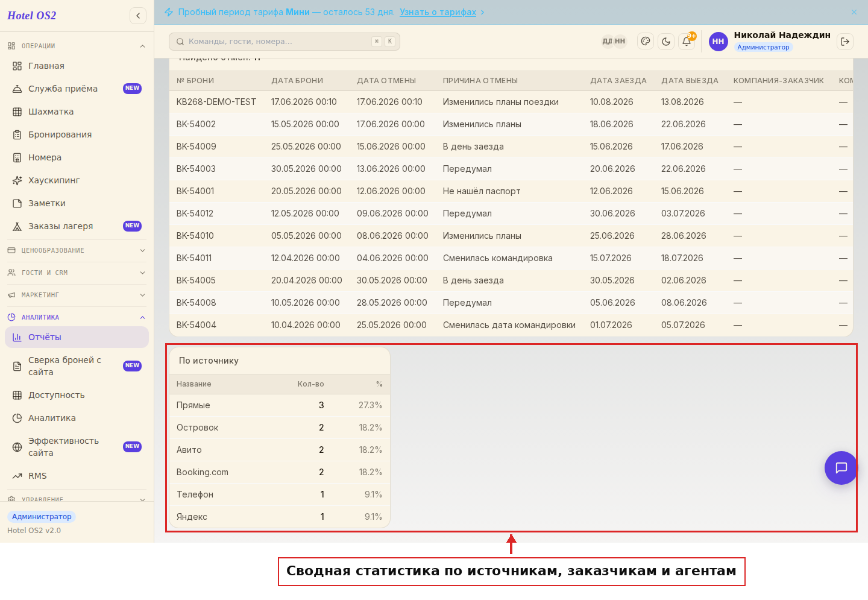The width and height of the screenshot is (868, 600).
Task: Click the Hotel OS2 logo
Action: (x=32, y=16)
